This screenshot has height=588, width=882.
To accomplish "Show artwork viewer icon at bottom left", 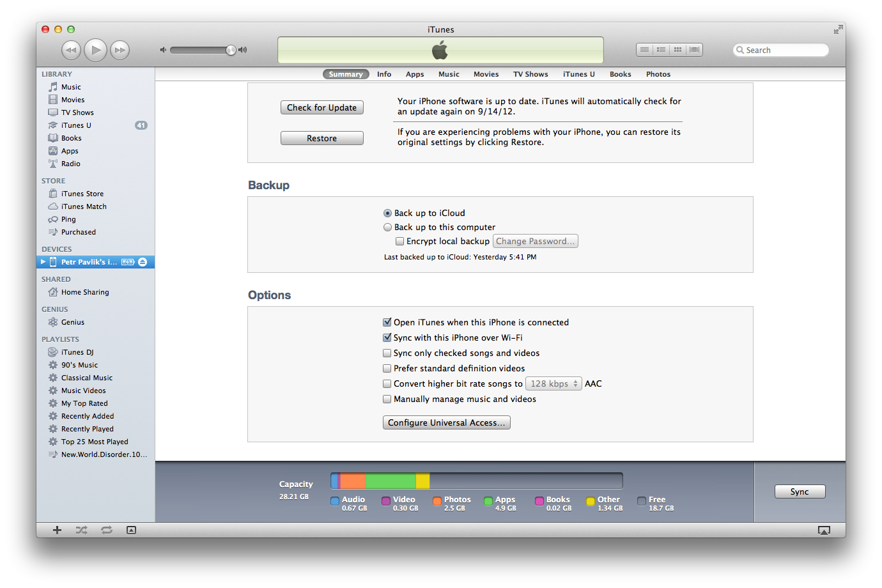I will coord(131,530).
